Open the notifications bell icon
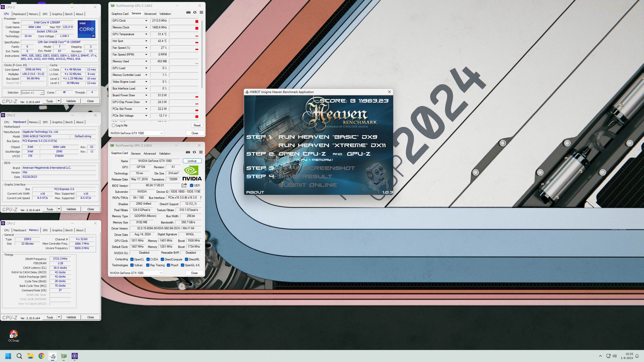The width and height of the screenshot is (644, 362). (637, 356)
